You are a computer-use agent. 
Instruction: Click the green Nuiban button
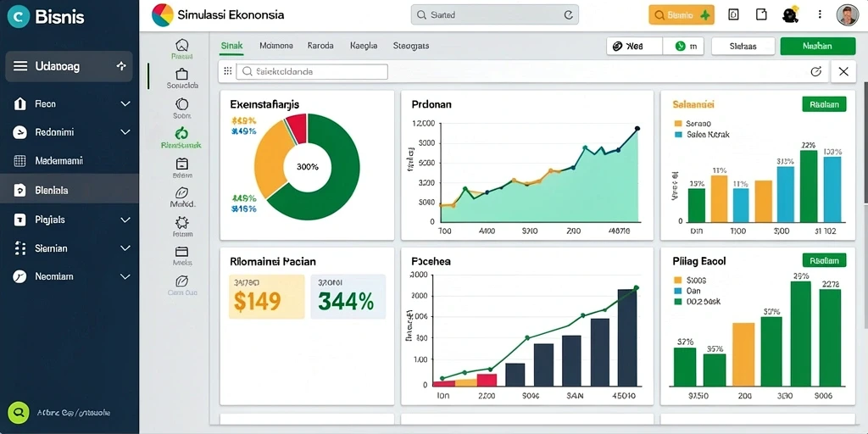click(818, 47)
